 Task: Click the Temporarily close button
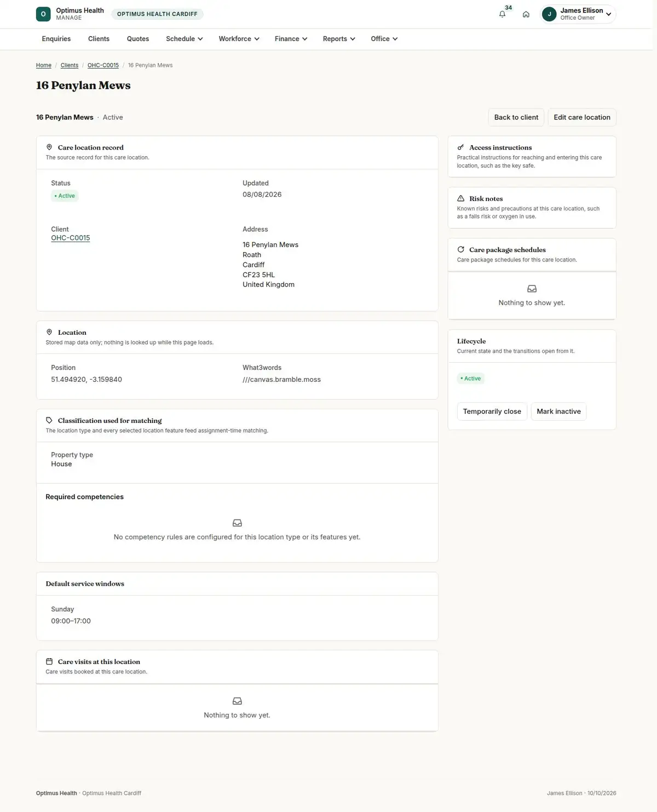(x=492, y=411)
